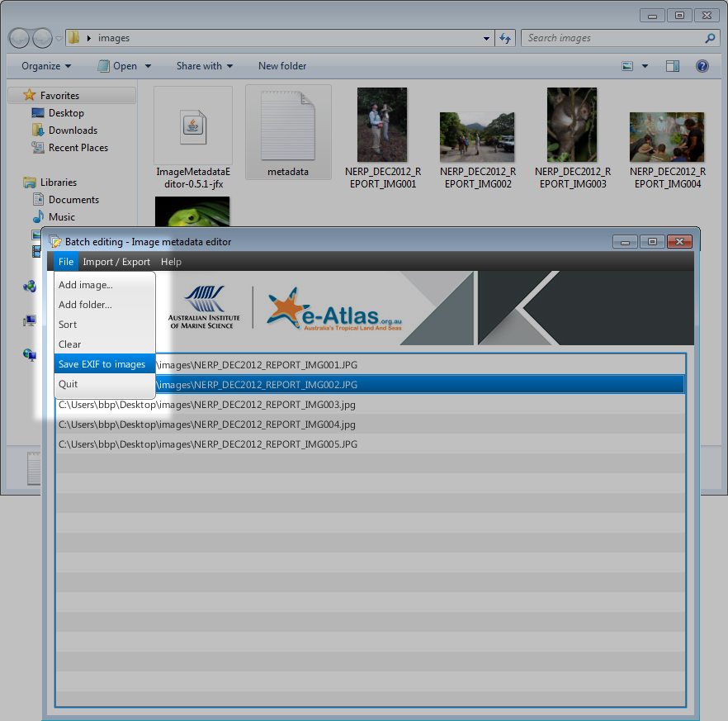
Task: Close the Batch editing window
Action: [x=680, y=241]
